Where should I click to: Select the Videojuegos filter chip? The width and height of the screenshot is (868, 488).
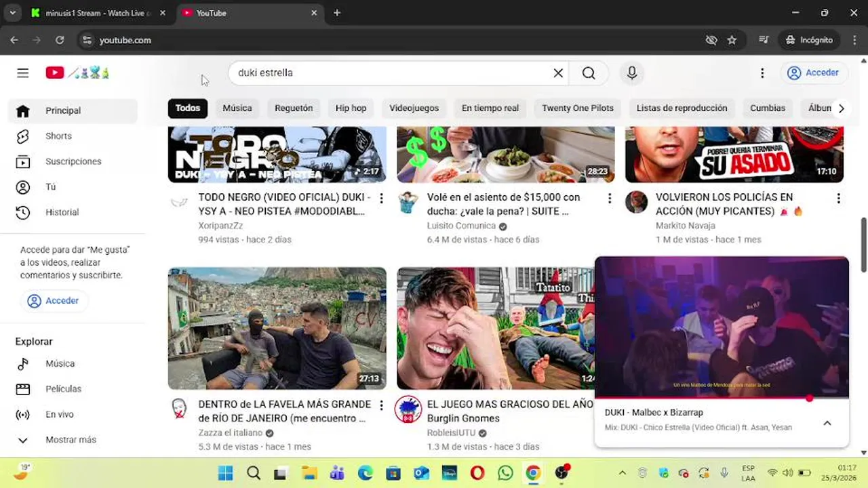(x=414, y=108)
